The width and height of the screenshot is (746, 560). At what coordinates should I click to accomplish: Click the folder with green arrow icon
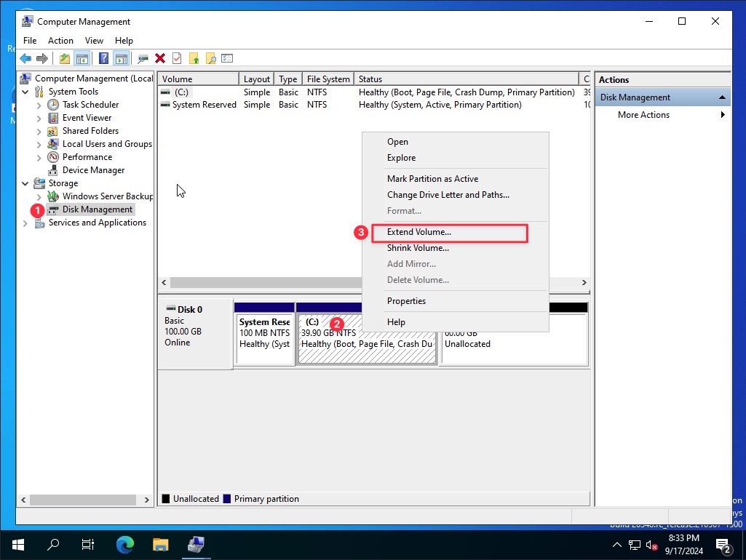pos(194,58)
